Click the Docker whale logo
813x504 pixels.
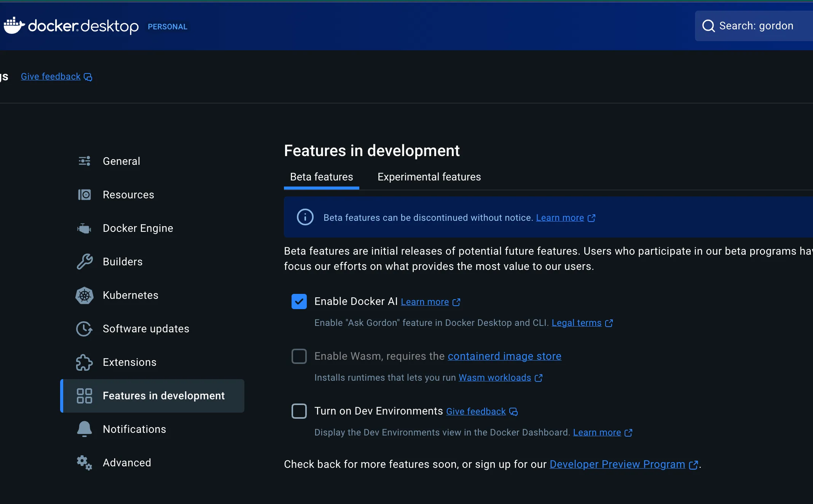click(x=14, y=26)
